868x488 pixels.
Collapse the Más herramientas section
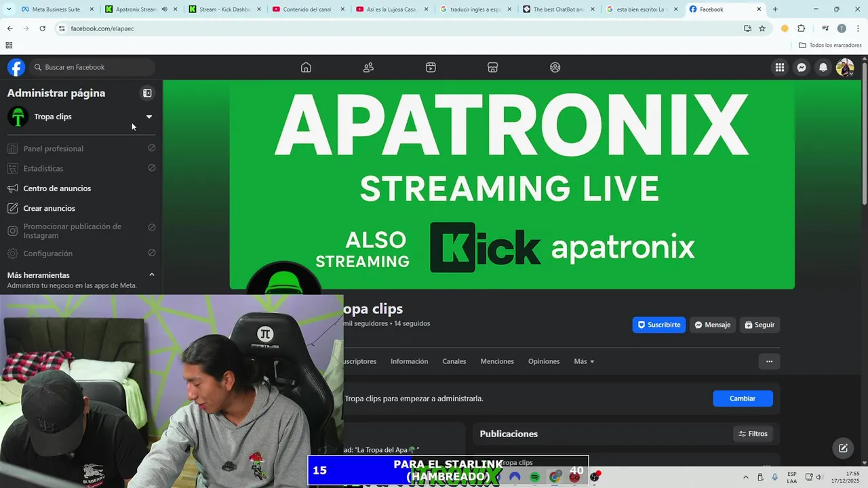coord(152,274)
